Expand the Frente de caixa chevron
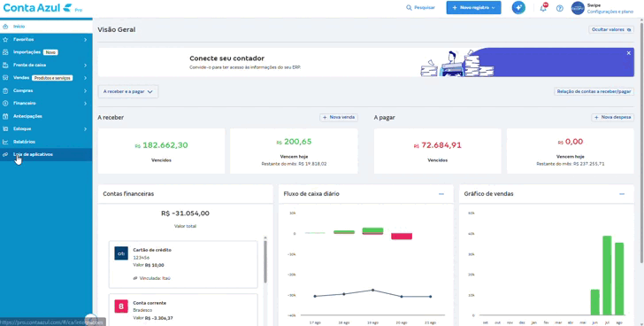The height and width of the screenshot is (326, 644). [86, 65]
